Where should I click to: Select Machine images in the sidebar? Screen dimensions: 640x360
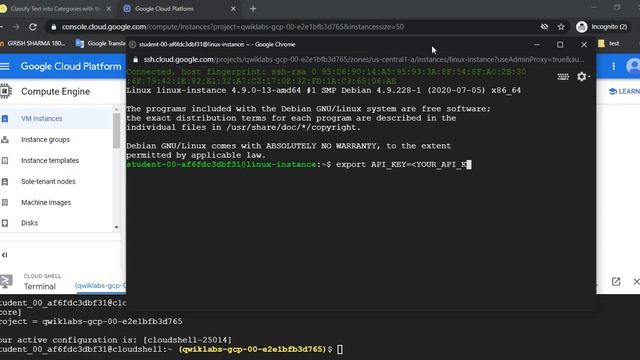click(x=46, y=202)
